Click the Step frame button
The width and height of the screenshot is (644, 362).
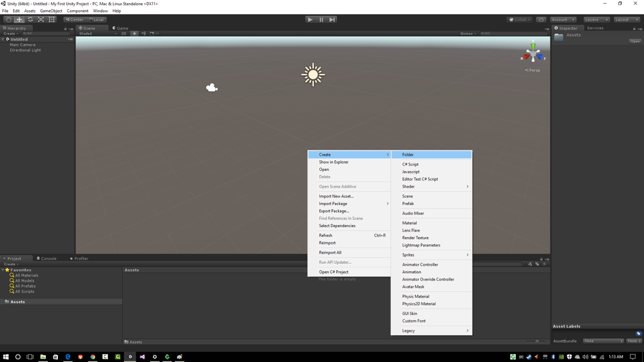(x=332, y=20)
